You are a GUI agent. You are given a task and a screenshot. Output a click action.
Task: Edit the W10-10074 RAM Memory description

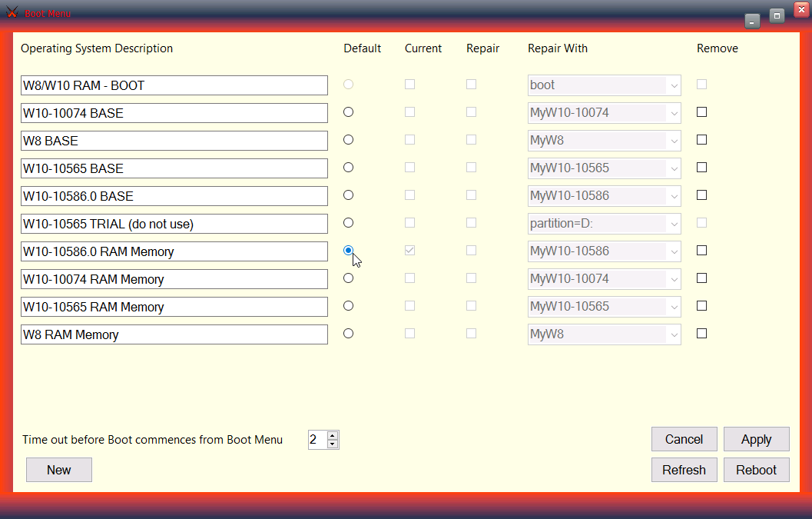click(174, 279)
